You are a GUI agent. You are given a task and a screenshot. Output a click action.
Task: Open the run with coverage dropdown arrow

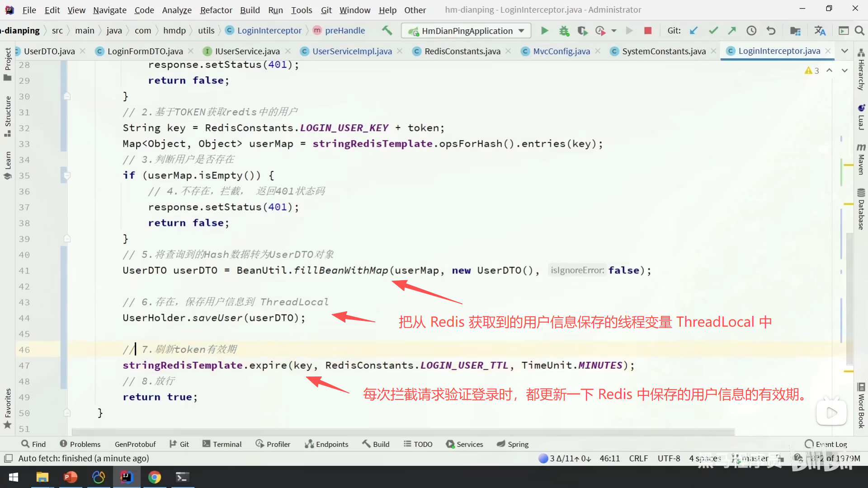click(614, 31)
